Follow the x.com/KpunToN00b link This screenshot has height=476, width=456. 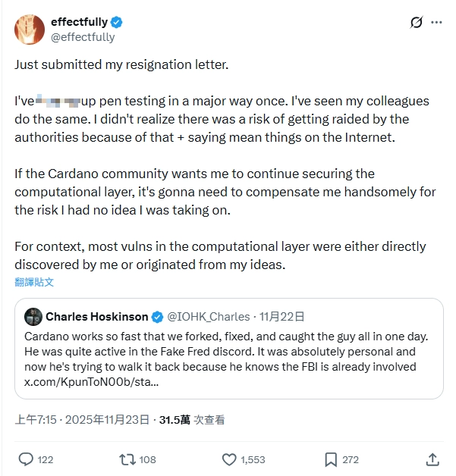click(x=92, y=382)
